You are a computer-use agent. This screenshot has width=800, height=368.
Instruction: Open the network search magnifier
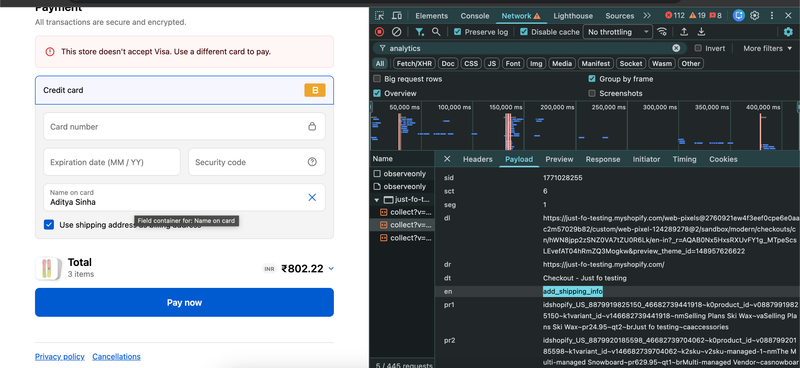(436, 32)
